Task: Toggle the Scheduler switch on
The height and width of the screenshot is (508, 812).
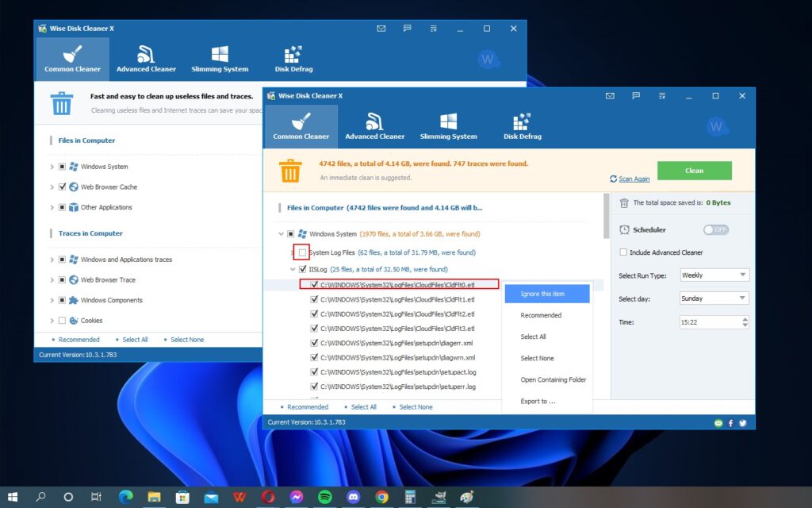Action: point(716,229)
